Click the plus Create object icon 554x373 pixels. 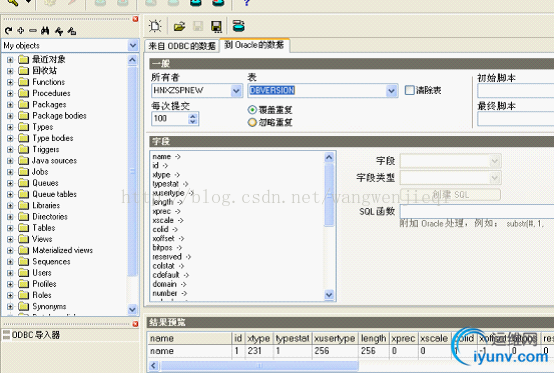point(20,31)
